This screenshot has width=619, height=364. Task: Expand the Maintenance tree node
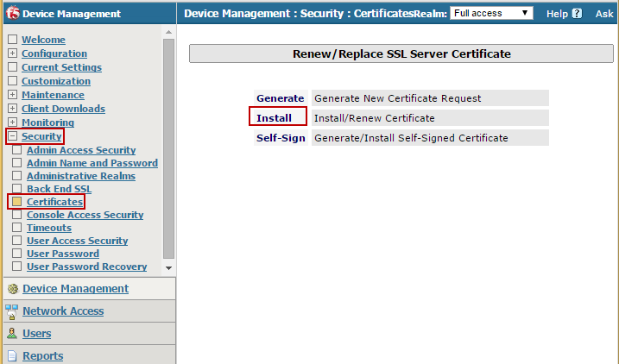pyautogui.click(x=12, y=95)
